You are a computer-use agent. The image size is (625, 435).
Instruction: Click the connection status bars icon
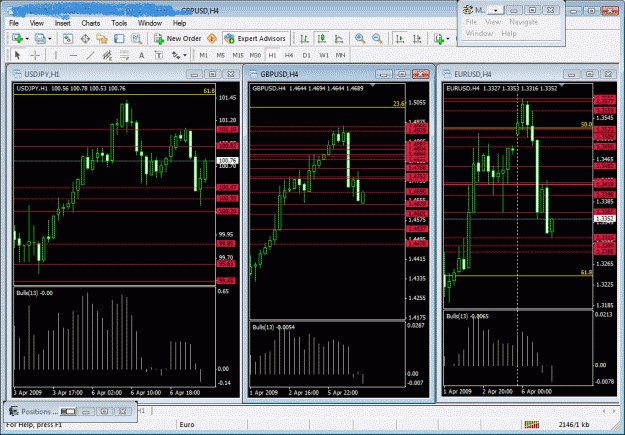point(531,425)
